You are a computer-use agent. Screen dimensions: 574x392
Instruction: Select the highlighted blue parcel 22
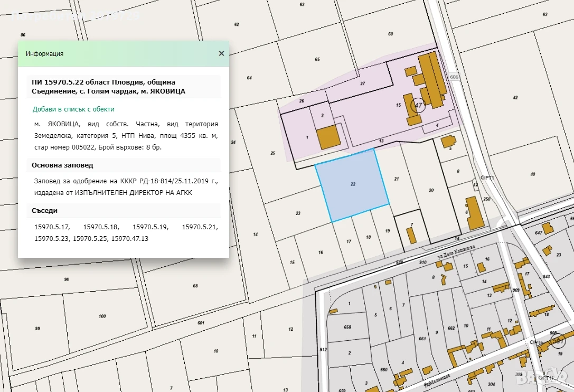click(x=352, y=185)
